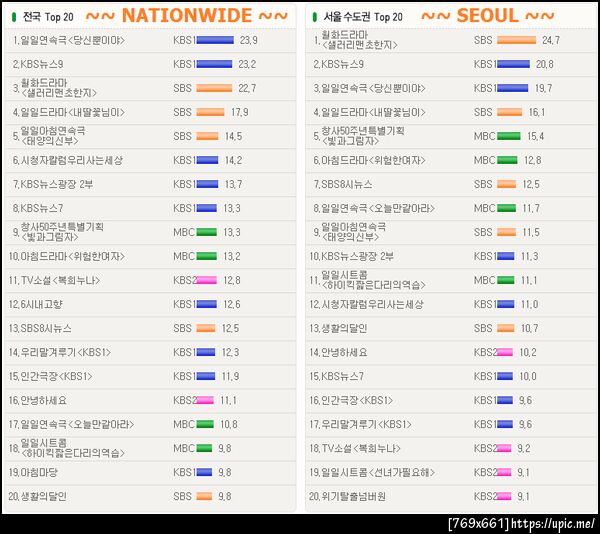The image size is (600, 534).
Task: Select nationwide row 13 SBS8시뉴스
Action: [150, 328]
